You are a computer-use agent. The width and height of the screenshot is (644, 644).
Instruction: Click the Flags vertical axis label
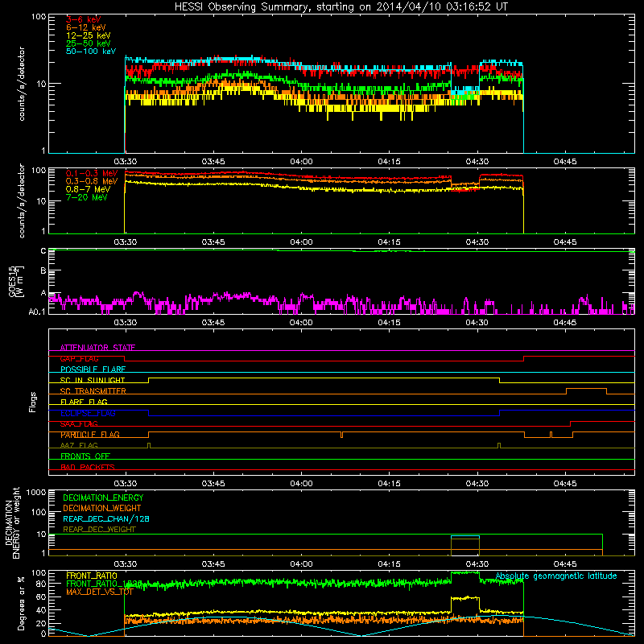coord(32,402)
